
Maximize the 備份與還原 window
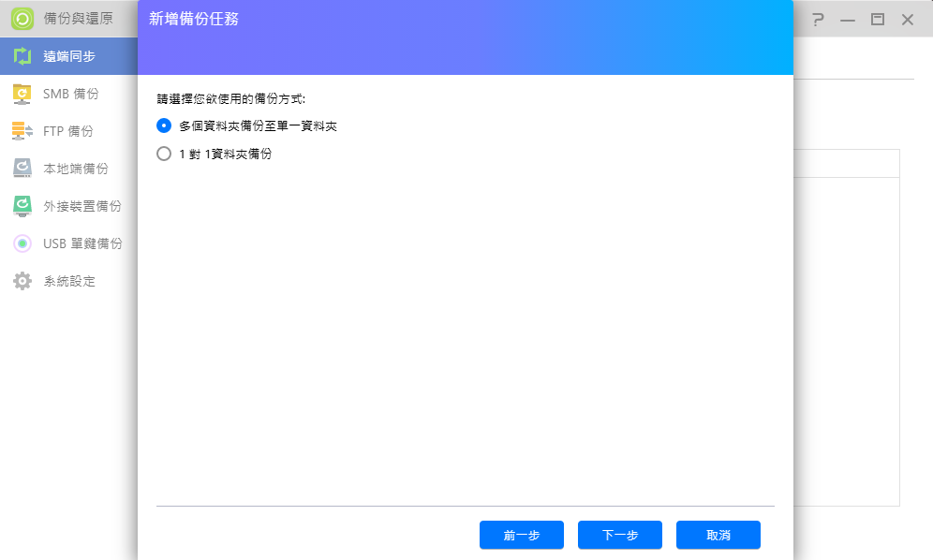coord(878,19)
